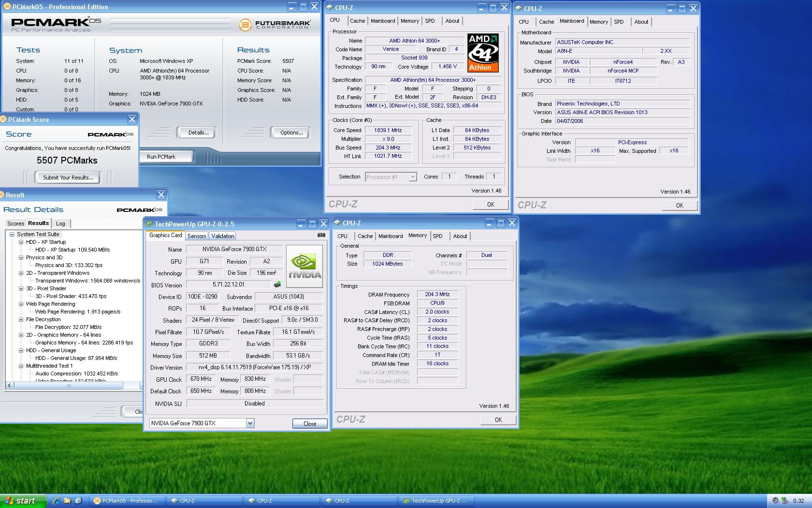Open Mainboard tab in the CPU-Z CPU window

(x=383, y=21)
